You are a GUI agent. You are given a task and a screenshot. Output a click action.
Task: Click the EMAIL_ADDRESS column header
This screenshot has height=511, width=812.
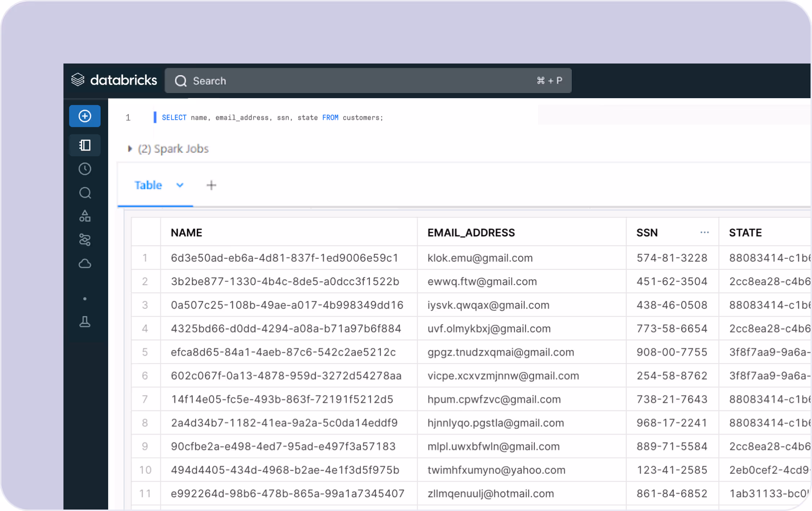click(x=471, y=233)
